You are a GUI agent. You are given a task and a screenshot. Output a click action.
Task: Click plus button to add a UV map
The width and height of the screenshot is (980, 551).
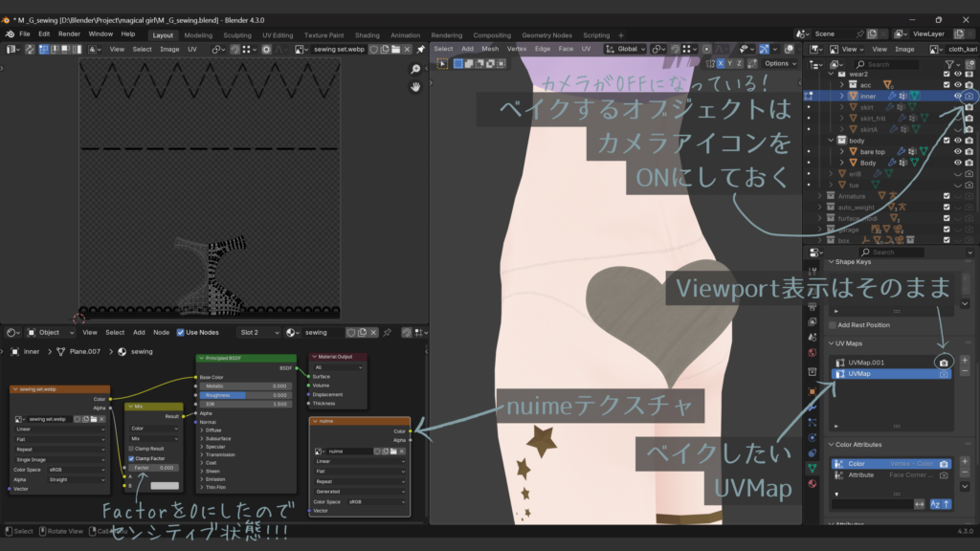(965, 361)
